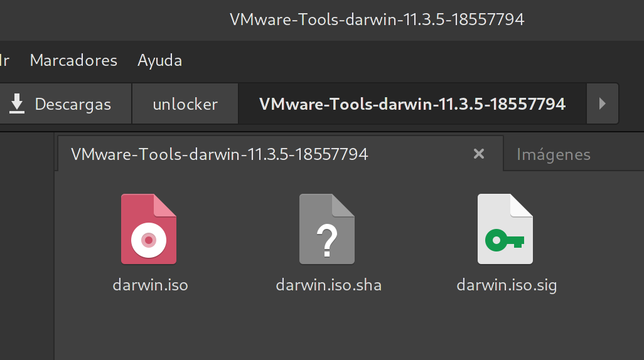Switch to the Imágenes tab
Screen dimensions: 644x360
coord(574,154)
